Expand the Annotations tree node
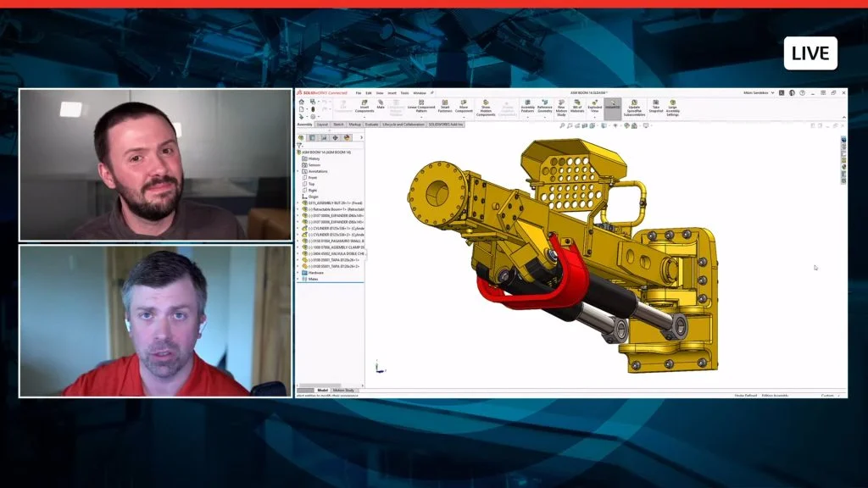Image resolution: width=868 pixels, height=488 pixels. point(298,171)
